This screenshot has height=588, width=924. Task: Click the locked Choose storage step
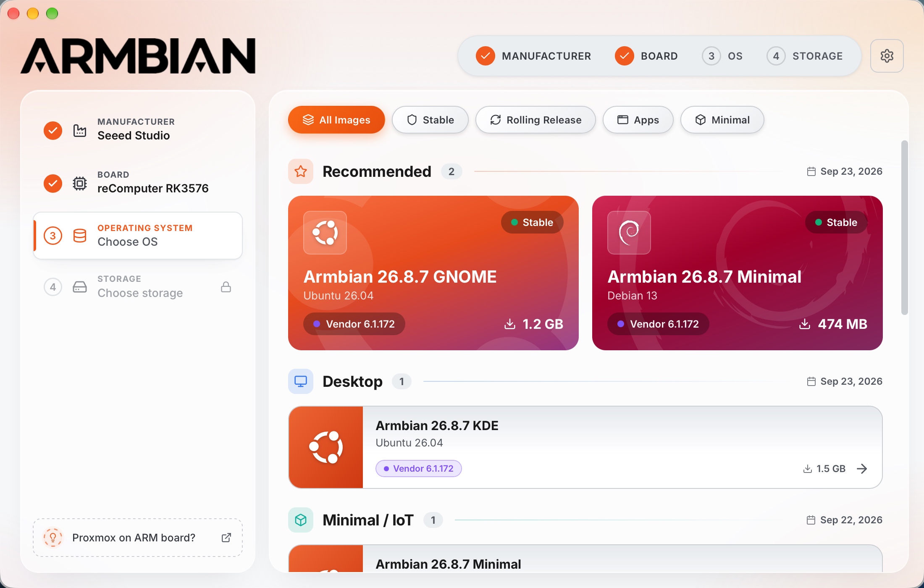click(138, 287)
